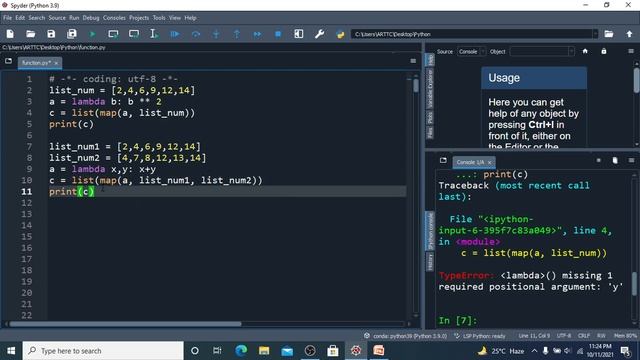Screen dimensions: 640x360
Task: Open the Consoles menu
Action: [x=114, y=18]
